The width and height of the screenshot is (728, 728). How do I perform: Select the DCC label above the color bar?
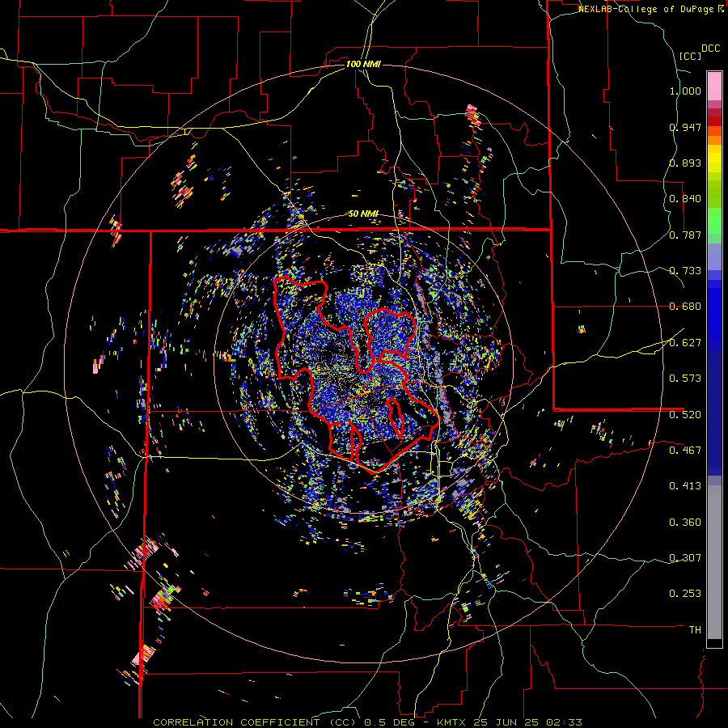tap(710, 49)
